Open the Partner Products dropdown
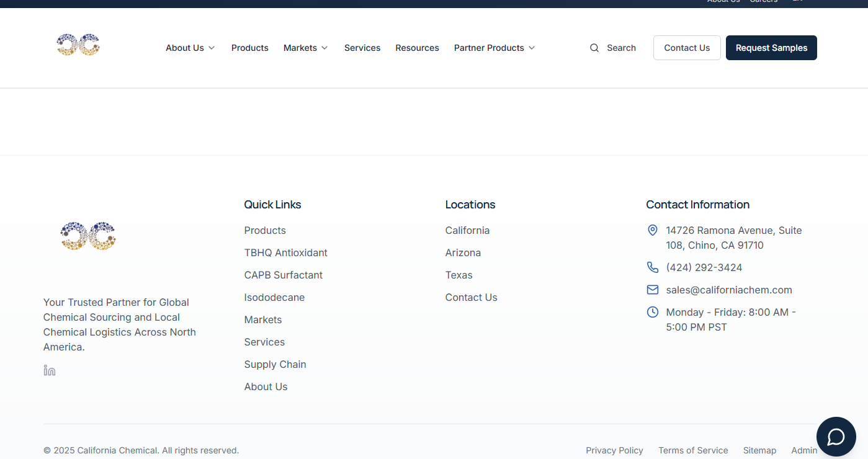Viewport: 868px width, 459px height. 493,48
